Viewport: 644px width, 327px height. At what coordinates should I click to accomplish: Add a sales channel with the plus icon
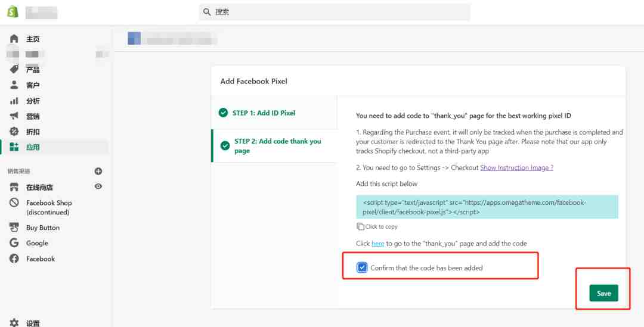[x=98, y=171]
